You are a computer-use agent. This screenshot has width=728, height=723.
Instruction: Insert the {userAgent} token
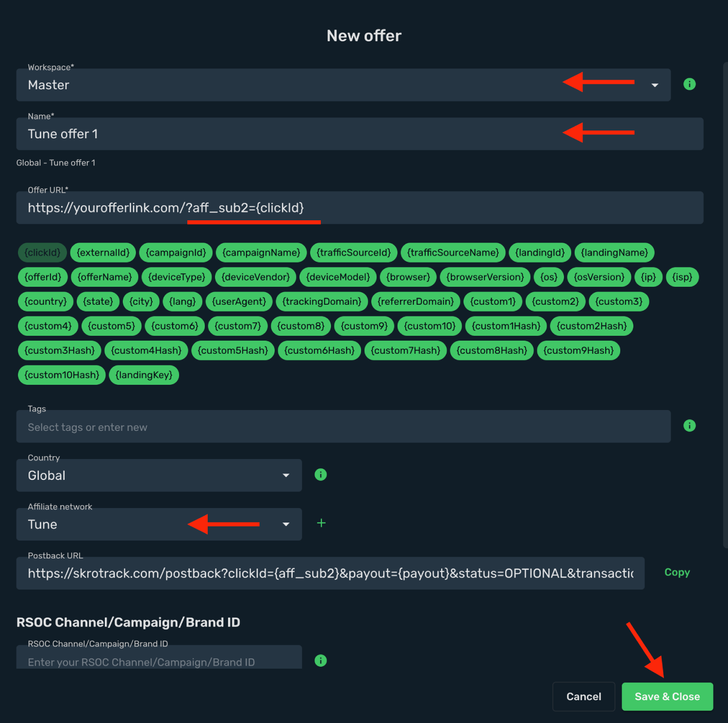pos(239,302)
